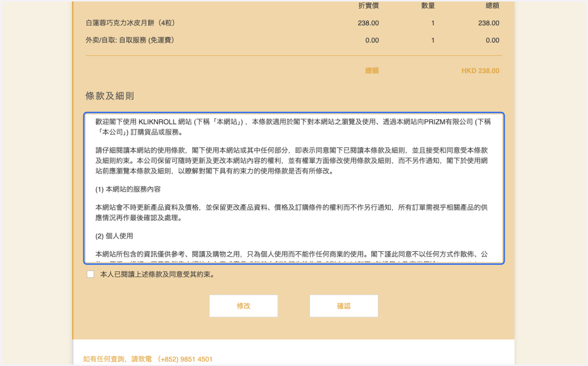Viewport: 588px width, 366px height.
Task: Click the mooncake discounted price 238.00
Action: [x=368, y=23]
